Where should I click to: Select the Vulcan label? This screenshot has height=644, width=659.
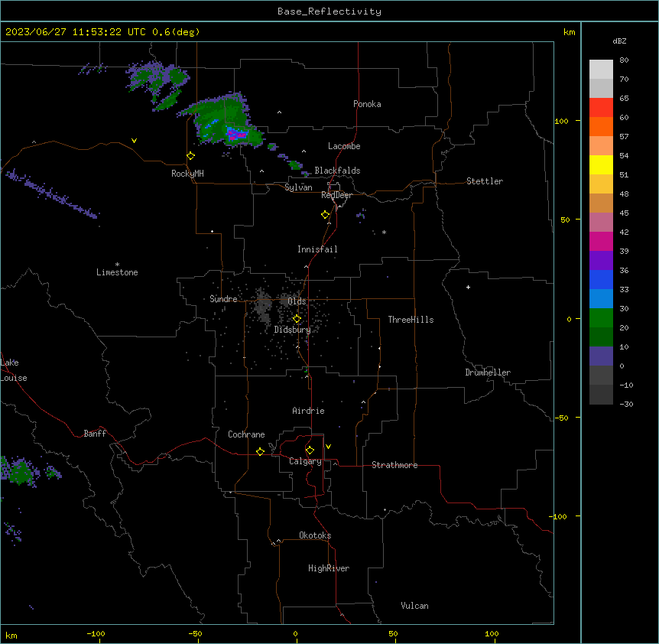pos(414,606)
